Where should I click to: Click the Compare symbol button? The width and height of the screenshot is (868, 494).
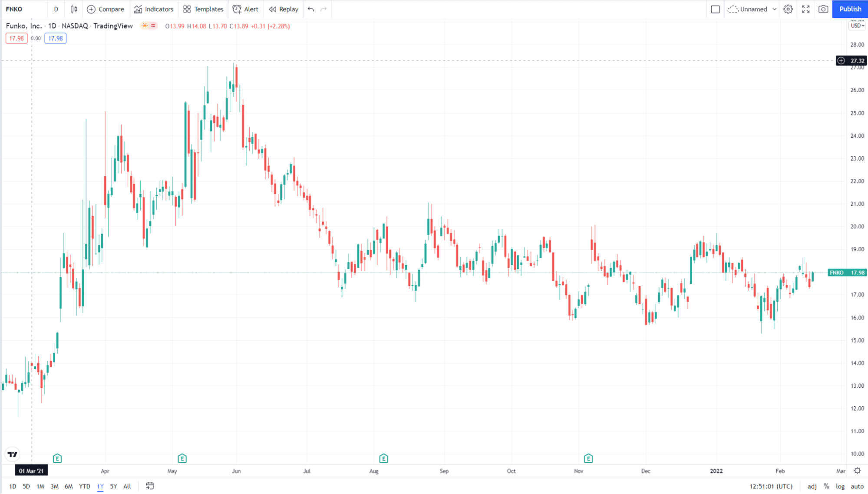pyautogui.click(x=106, y=9)
